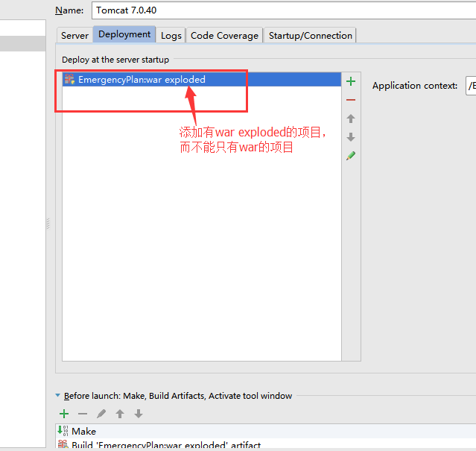Select the highlighted item in the left configurations pane

(23, 43)
